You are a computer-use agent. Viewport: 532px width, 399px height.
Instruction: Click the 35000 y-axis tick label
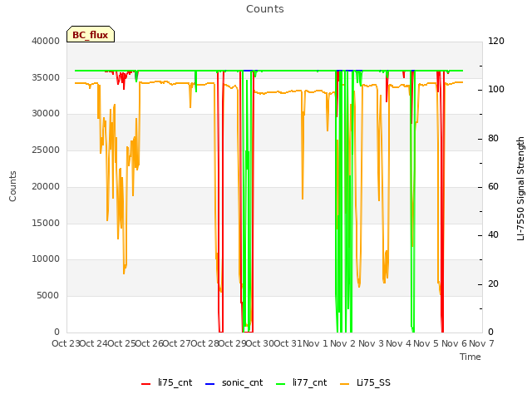[x=46, y=77]
